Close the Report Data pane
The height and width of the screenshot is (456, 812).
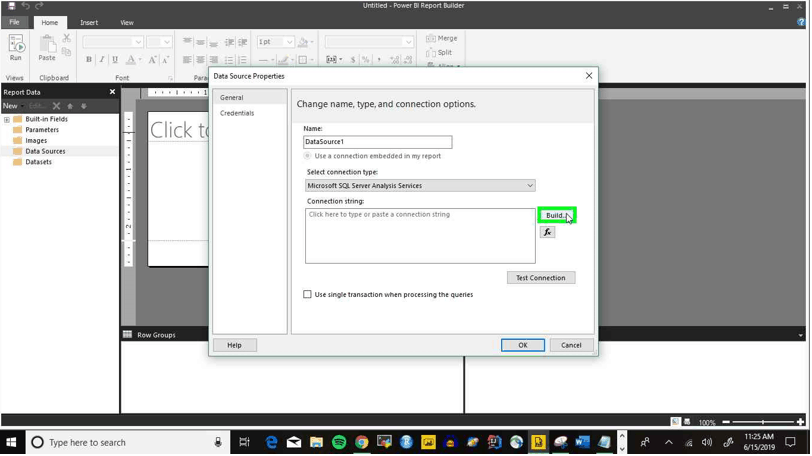pyautogui.click(x=112, y=92)
